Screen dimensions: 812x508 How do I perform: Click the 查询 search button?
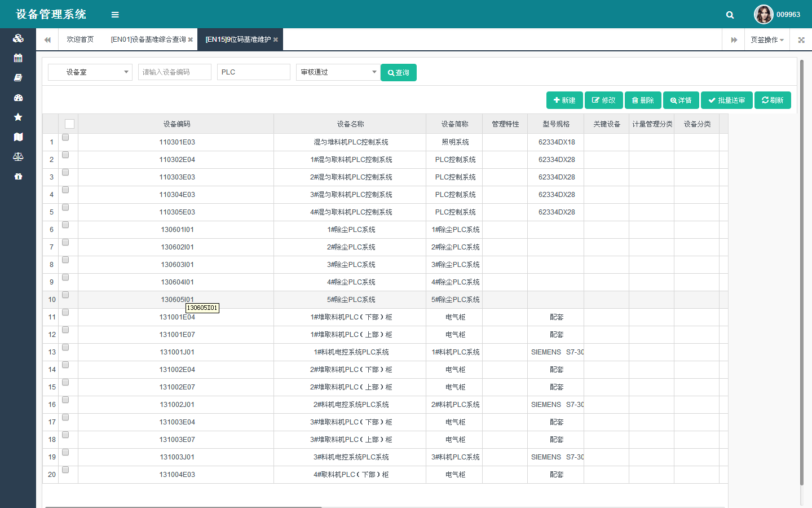(x=399, y=73)
